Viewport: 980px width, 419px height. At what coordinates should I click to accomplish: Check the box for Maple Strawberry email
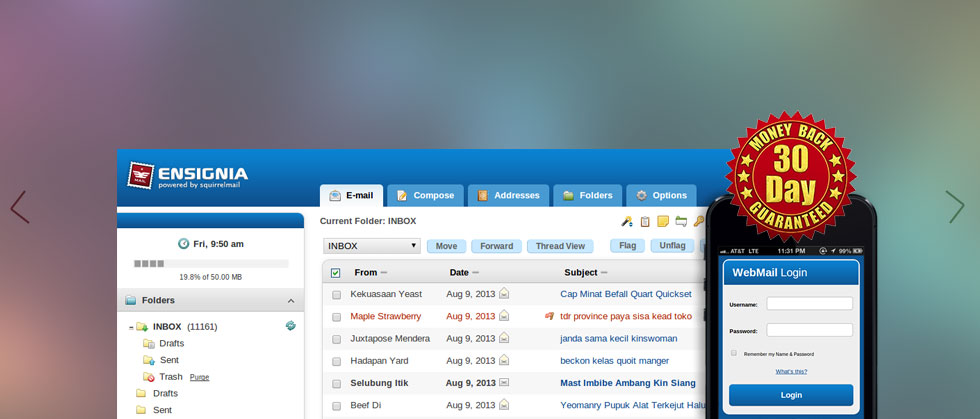pos(336,316)
